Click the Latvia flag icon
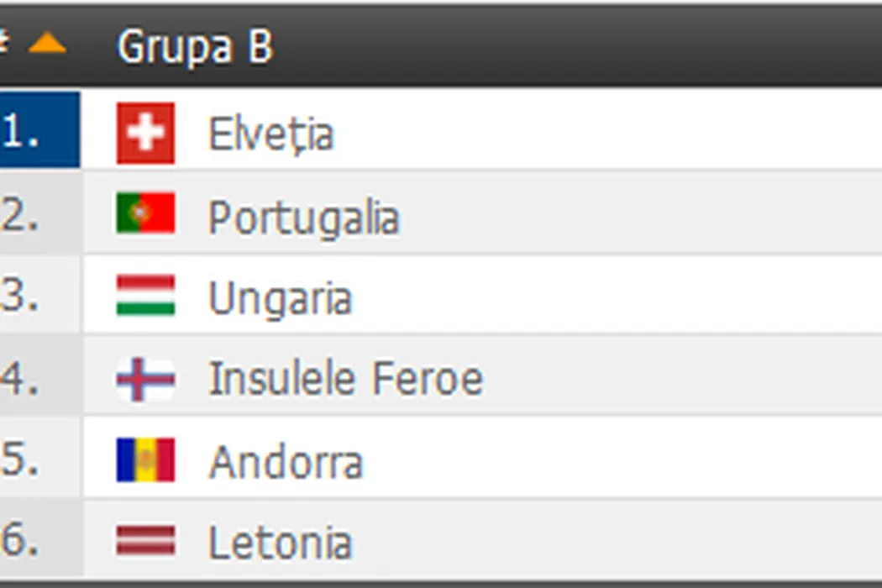The image size is (882, 588). tap(145, 542)
